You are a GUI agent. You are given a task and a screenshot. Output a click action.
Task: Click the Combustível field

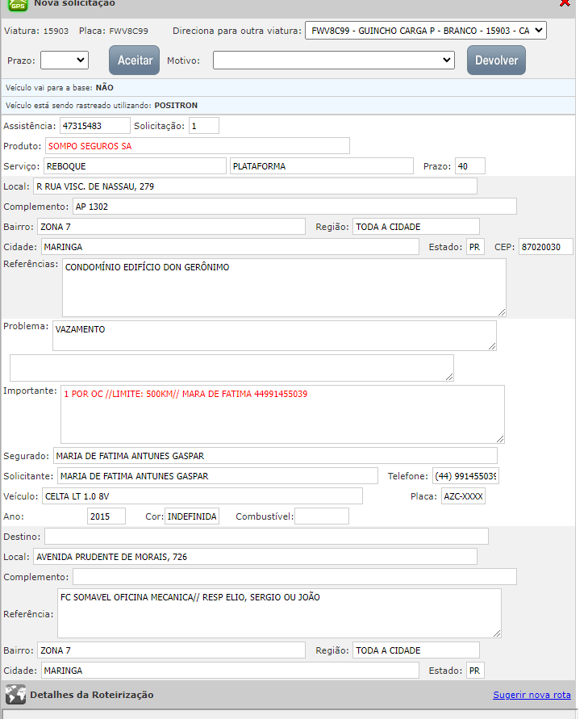point(322,516)
